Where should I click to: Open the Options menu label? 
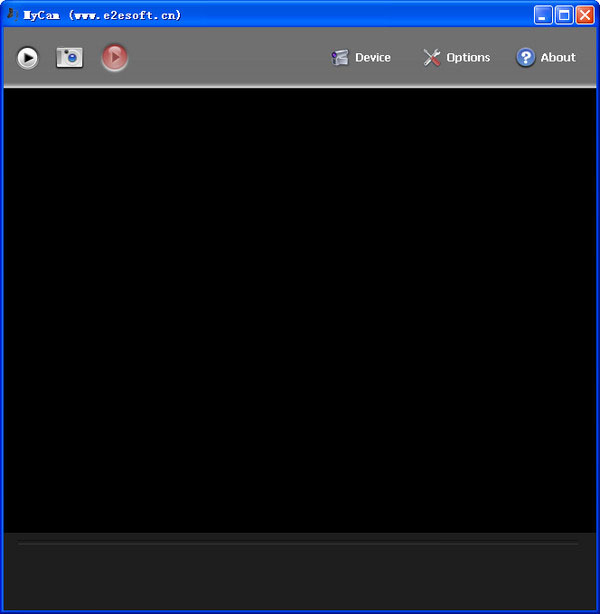(x=468, y=58)
